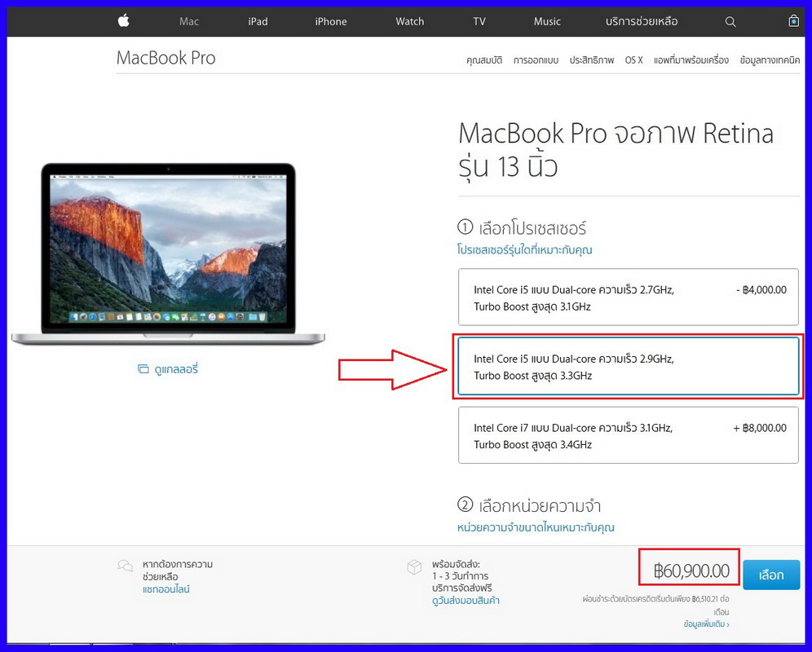Click the เลือกโปรเซสเซอร์ step heading

532,228
